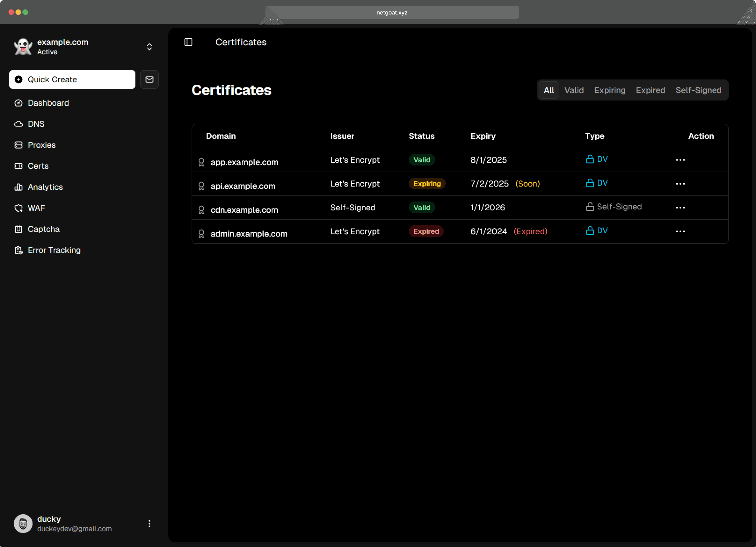This screenshot has width=756, height=547.
Task: Click certificate ribbon icon for api.example.com
Action: 201,186
